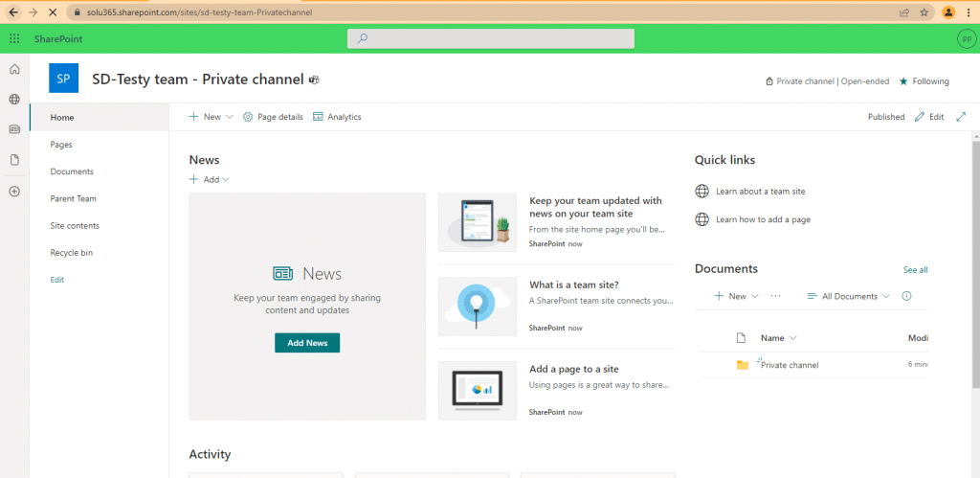This screenshot has height=478, width=980.
Task: Expand page content to full width arrows
Action: tap(961, 117)
